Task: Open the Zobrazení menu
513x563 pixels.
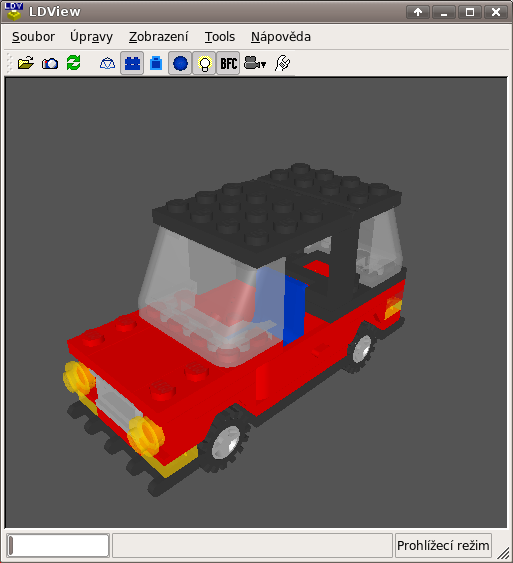Action: coord(158,37)
